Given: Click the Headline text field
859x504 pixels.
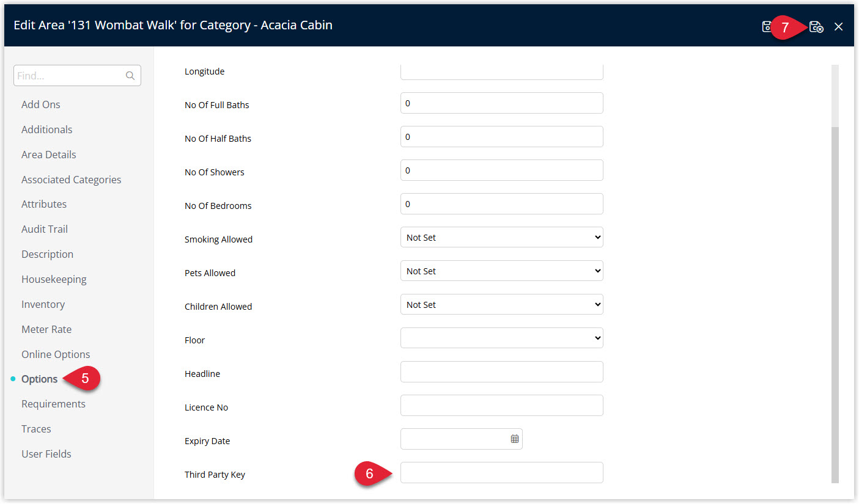Looking at the screenshot, I should [502, 371].
